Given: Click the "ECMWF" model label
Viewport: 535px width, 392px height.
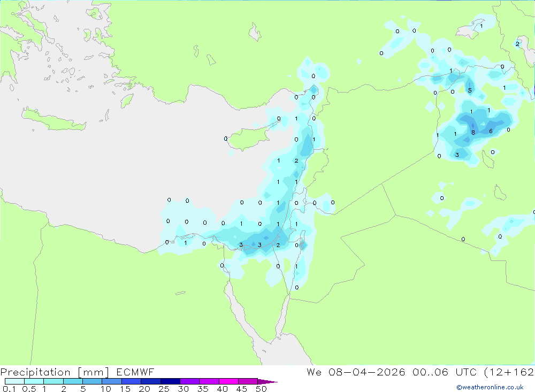Looking at the screenshot, I should click(x=135, y=372).
